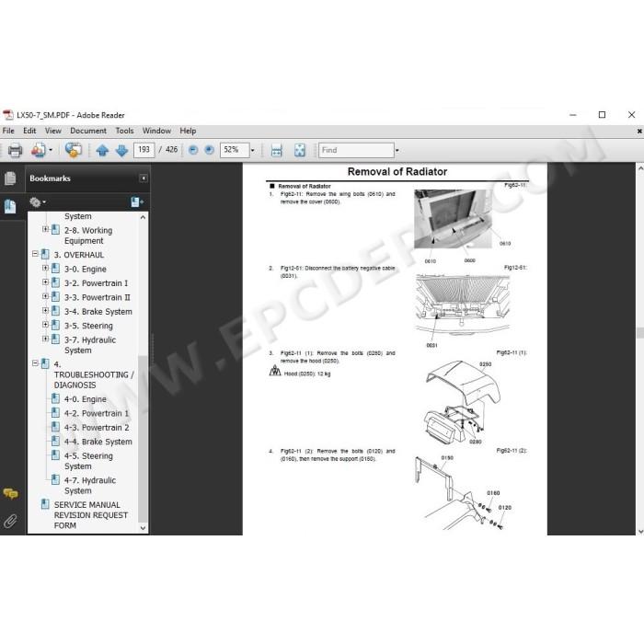Click the Fit One Full Page icon

click(300, 150)
